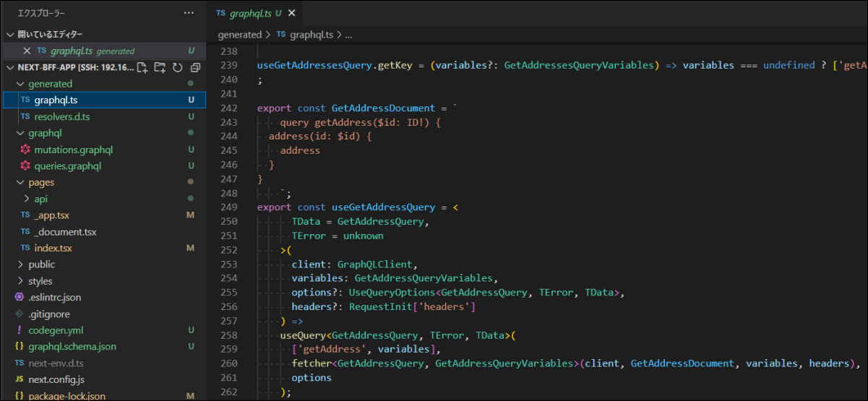Refresh the Explorer file tree

click(x=178, y=68)
